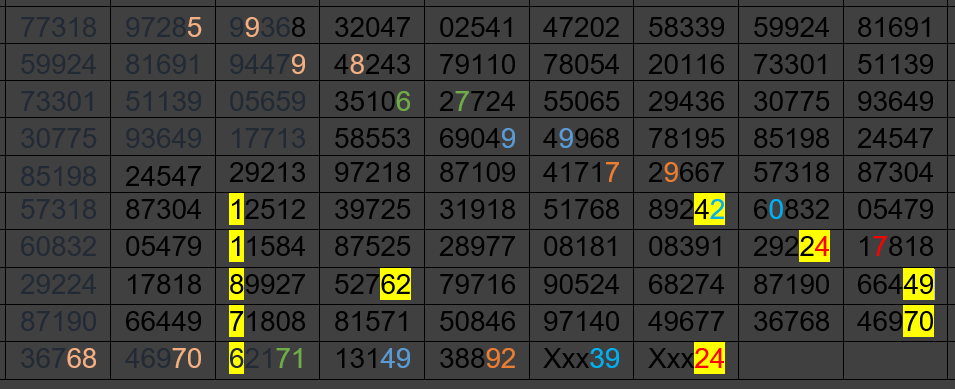The width and height of the screenshot is (955, 389).
Task: Click the cell with 81571
Action: point(372,323)
